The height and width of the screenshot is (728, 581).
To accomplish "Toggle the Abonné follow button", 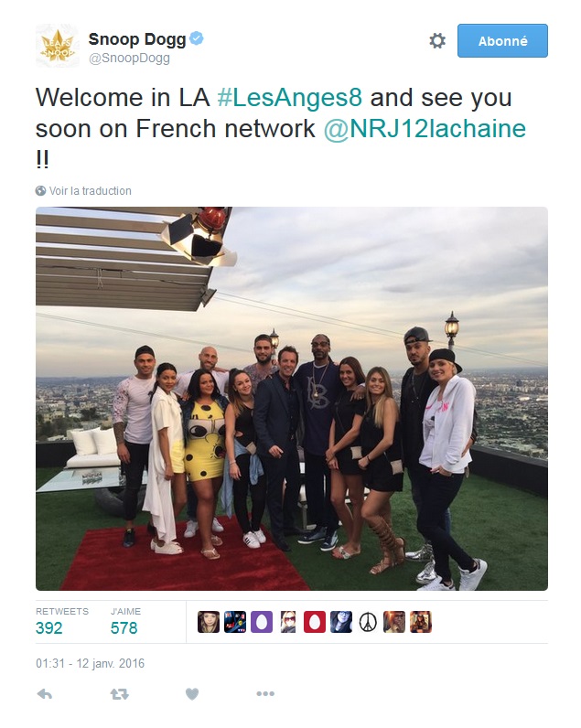I will [x=502, y=41].
